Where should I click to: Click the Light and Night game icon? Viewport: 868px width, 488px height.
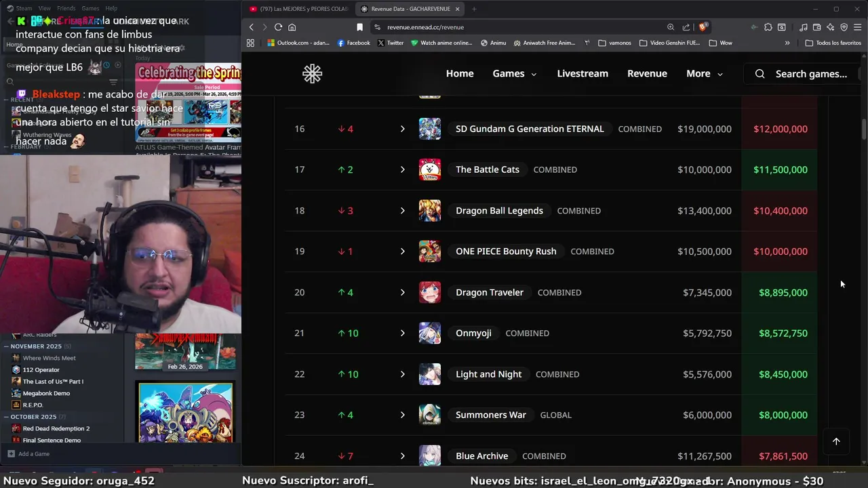(x=430, y=374)
